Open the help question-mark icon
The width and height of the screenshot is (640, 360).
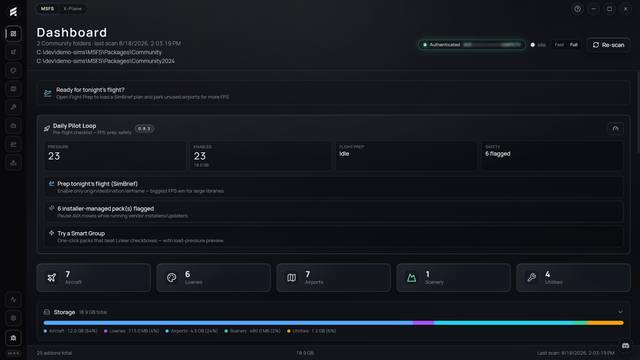pyautogui.click(x=577, y=9)
